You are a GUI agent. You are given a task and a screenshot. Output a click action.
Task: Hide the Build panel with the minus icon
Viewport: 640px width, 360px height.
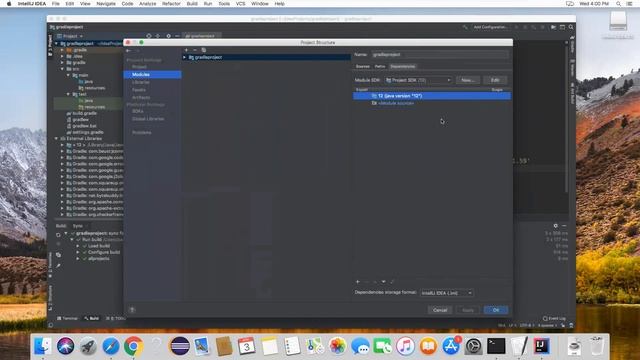(564, 226)
